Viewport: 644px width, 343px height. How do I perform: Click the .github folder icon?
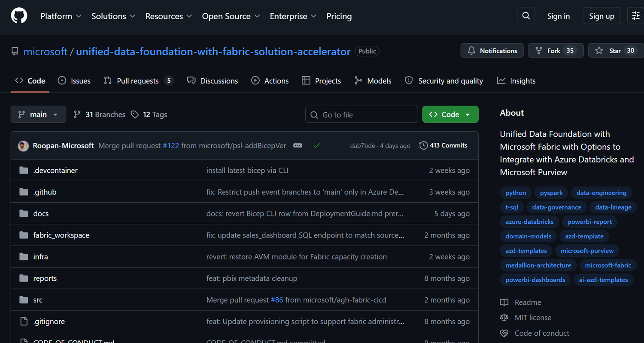pyautogui.click(x=24, y=192)
